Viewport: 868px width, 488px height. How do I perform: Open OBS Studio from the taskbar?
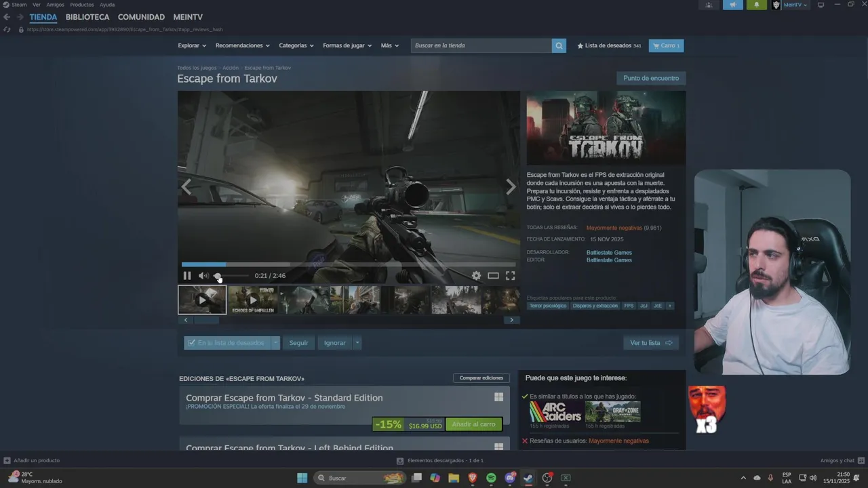pos(547,478)
